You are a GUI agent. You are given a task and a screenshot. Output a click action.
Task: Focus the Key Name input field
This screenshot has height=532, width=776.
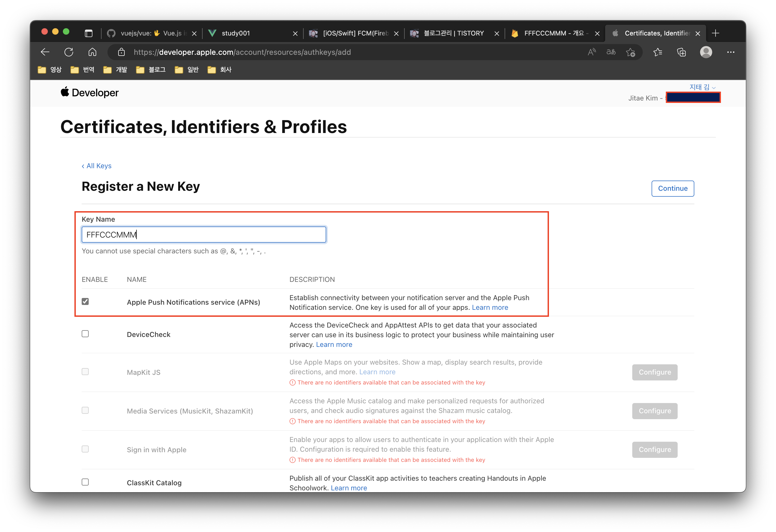tap(204, 235)
